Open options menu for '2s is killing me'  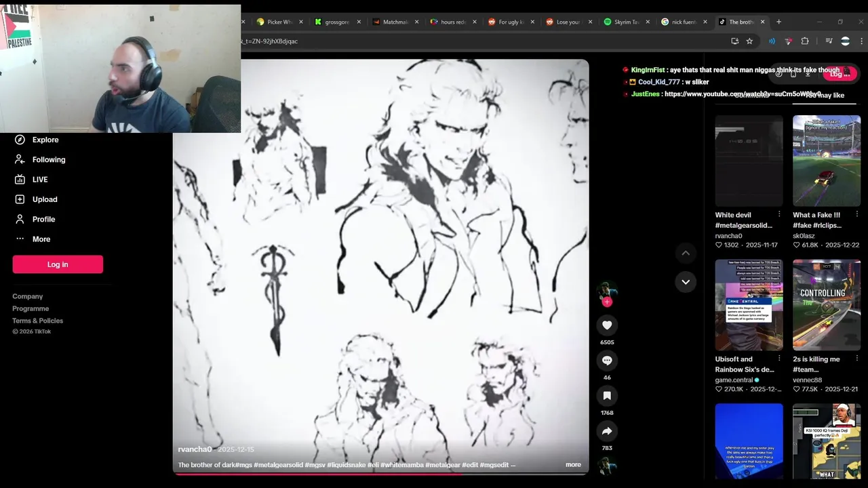click(x=856, y=359)
